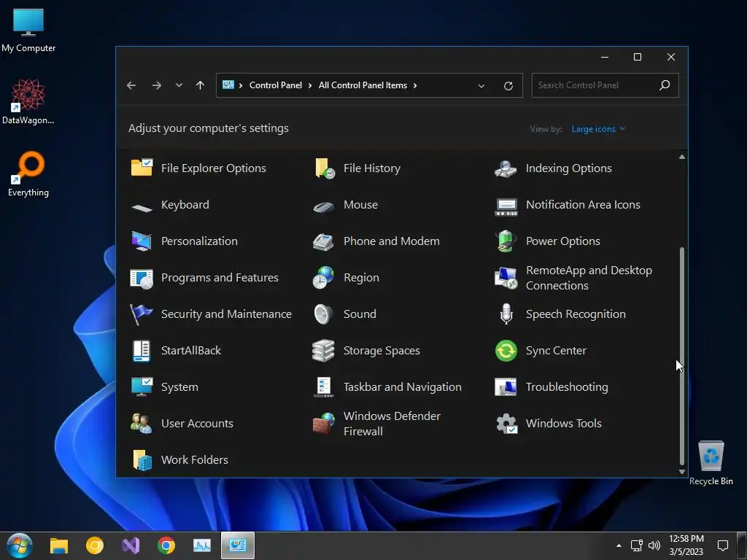Image resolution: width=747 pixels, height=560 pixels.
Task: Open File History folder-clock icon
Action: [x=325, y=168]
